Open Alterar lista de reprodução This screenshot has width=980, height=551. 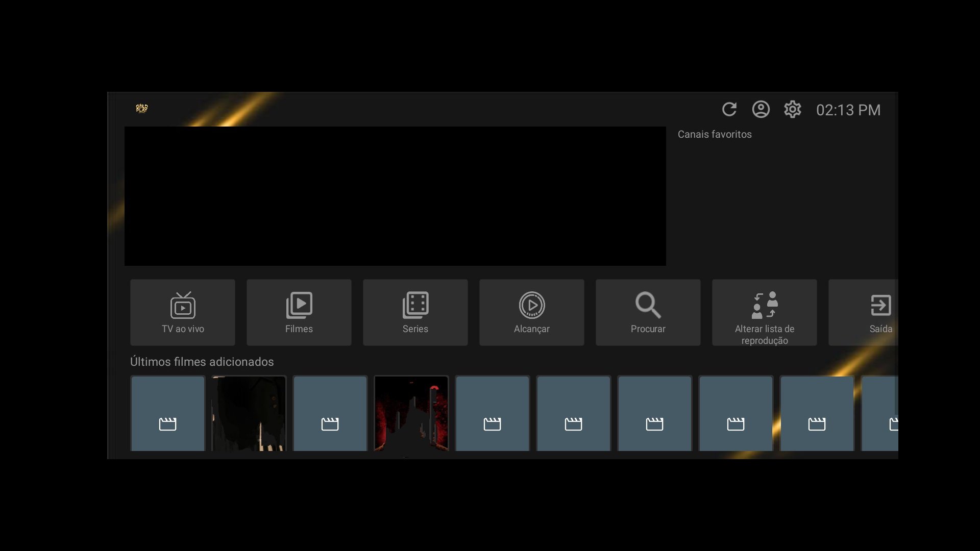(764, 312)
